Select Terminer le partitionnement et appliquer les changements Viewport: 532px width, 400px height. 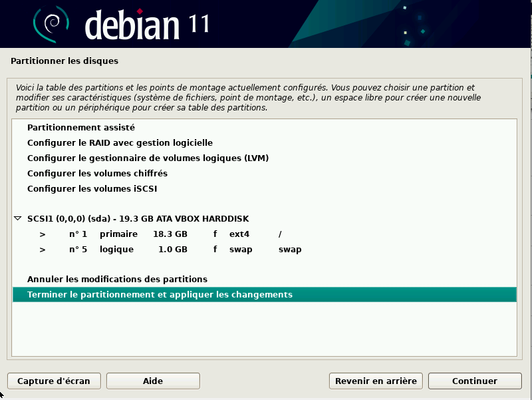265,294
